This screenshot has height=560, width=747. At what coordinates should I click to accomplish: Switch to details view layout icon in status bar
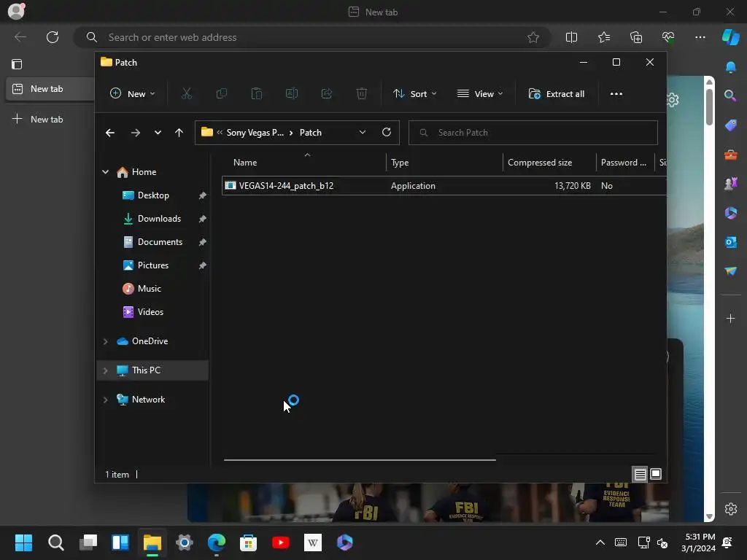pyautogui.click(x=640, y=474)
